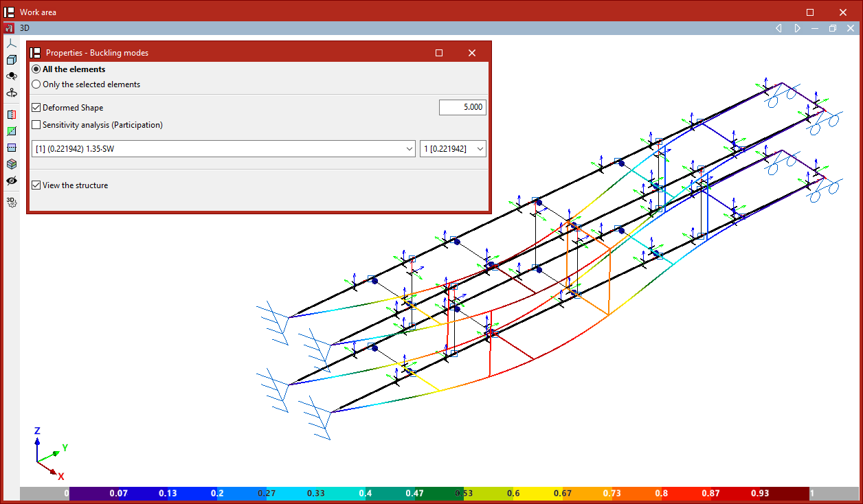Open the 3D settings gear icon
This screenshot has width=863, height=504.
click(x=11, y=202)
